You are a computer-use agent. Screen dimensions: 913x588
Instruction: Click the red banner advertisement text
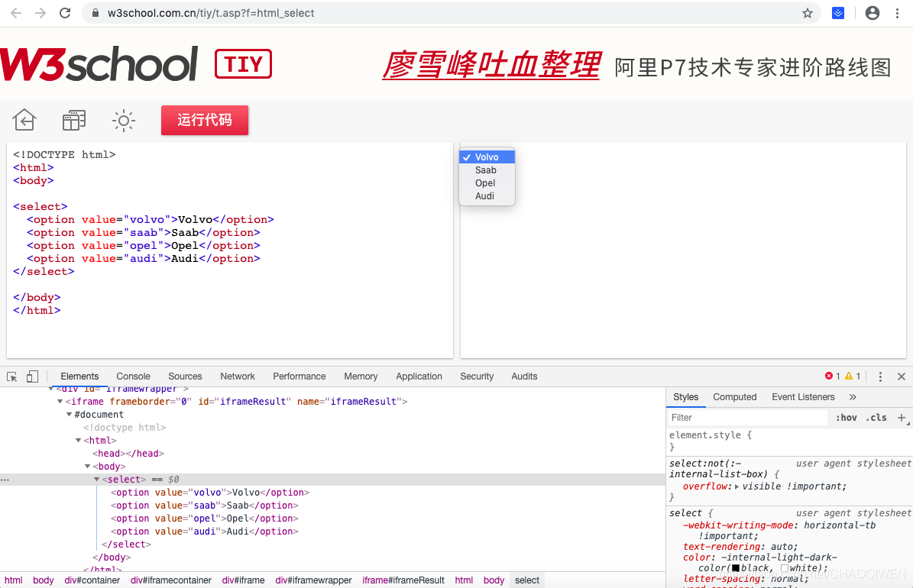click(490, 65)
